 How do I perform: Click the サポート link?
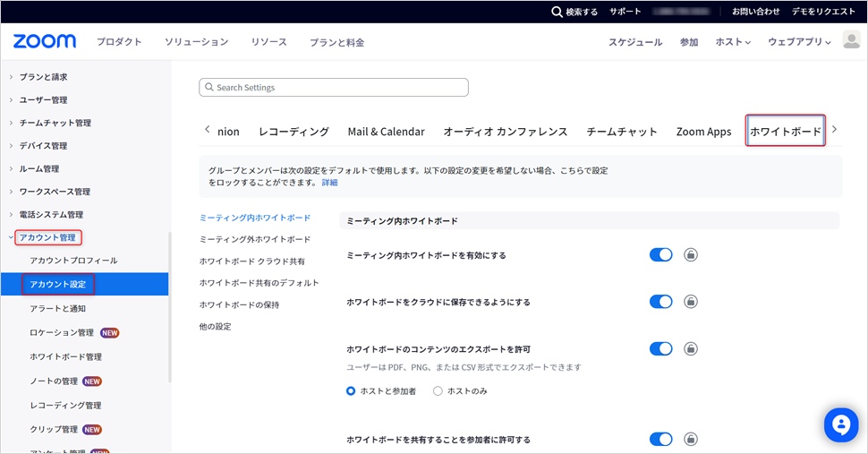pyautogui.click(x=625, y=12)
